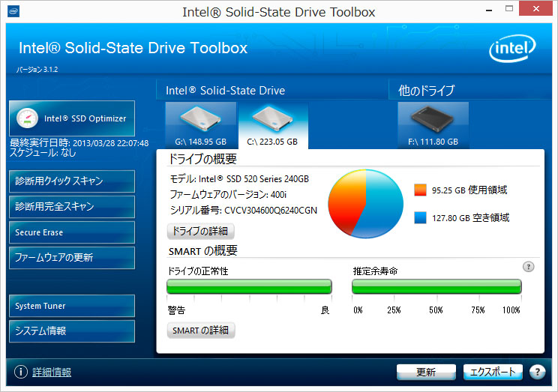This screenshot has height=392, width=558.
Task: Open the 詳細情報 link
Action: point(52,372)
